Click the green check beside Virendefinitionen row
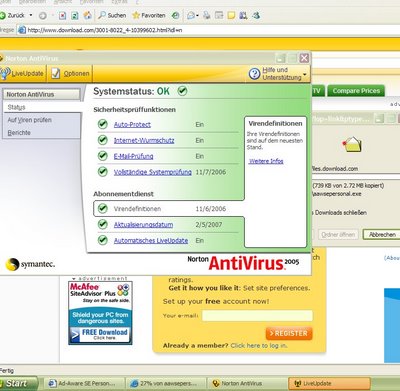Image resolution: width=400 pixels, height=391 pixels. [x=103, y=208]
